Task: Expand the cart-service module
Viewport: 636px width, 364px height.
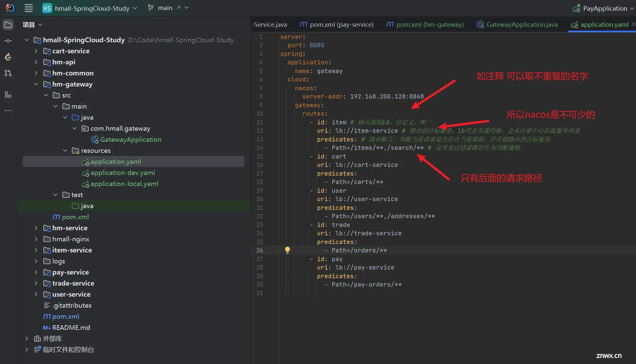Action: pyautogui.click(x=36, y=51)
